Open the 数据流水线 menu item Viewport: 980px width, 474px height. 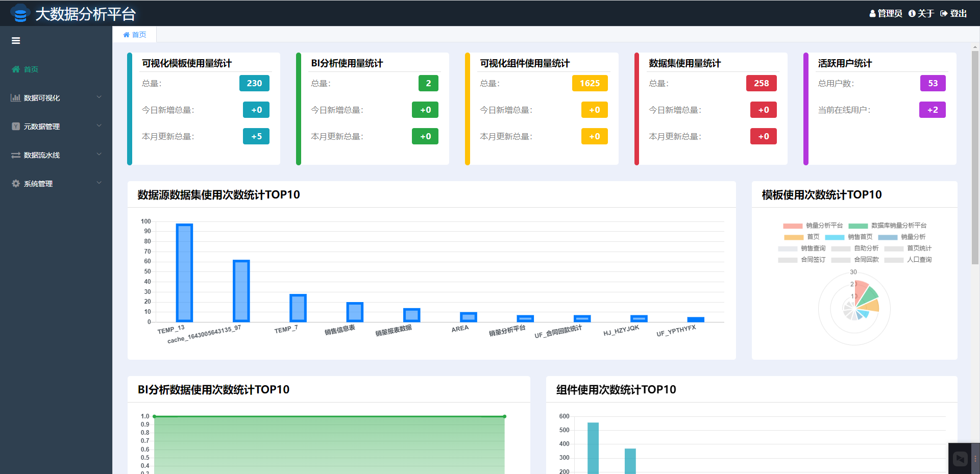click(56, 155)
